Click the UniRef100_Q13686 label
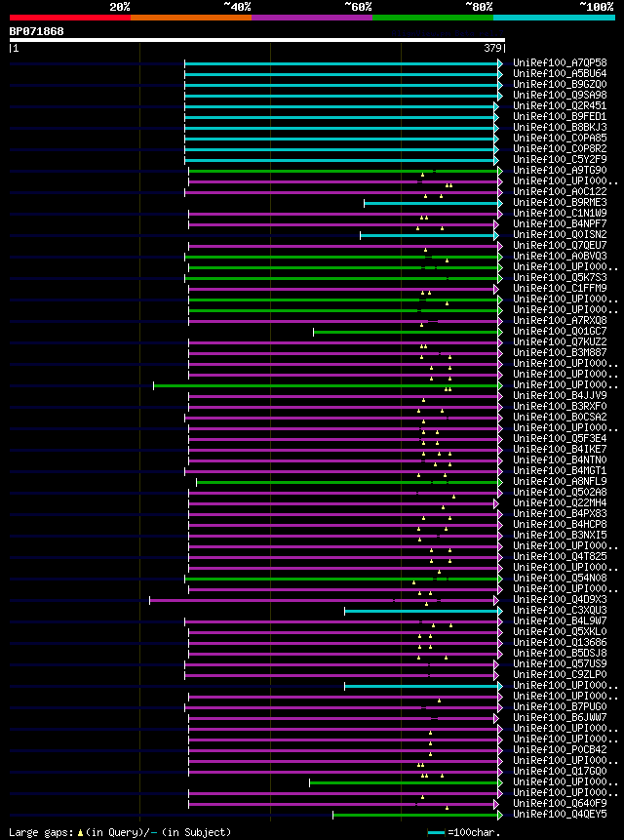The width and height of the screenshot is (624, 840). tap(560, 642)
